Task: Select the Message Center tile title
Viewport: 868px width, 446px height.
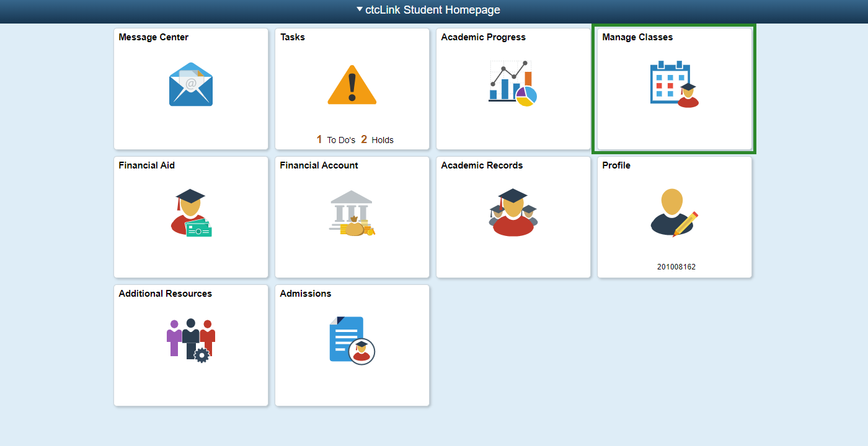Action: 154,37
